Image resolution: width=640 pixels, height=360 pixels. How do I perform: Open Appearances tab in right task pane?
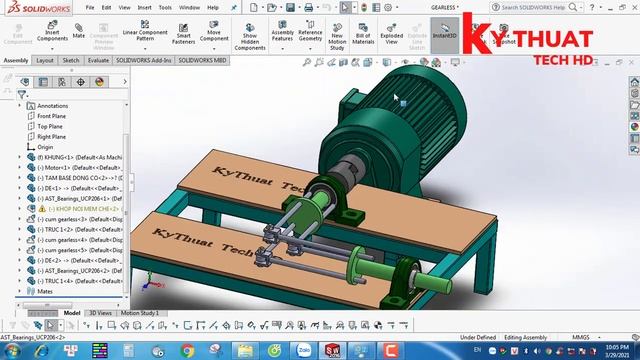[x=634, y=127]
